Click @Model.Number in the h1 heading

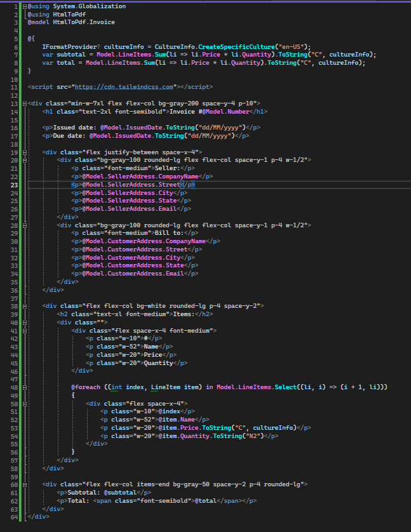point(226,112)
